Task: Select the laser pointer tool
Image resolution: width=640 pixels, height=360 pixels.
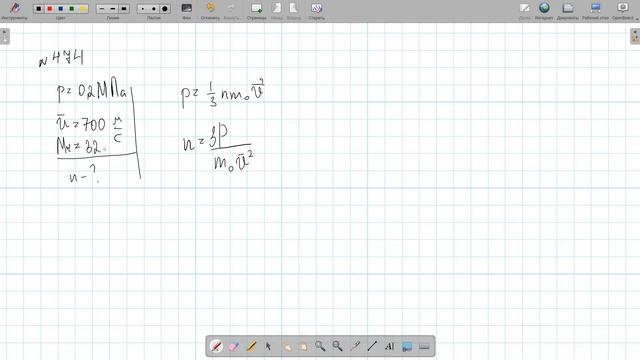Action: pyautogui.click(x=355, y=347)
